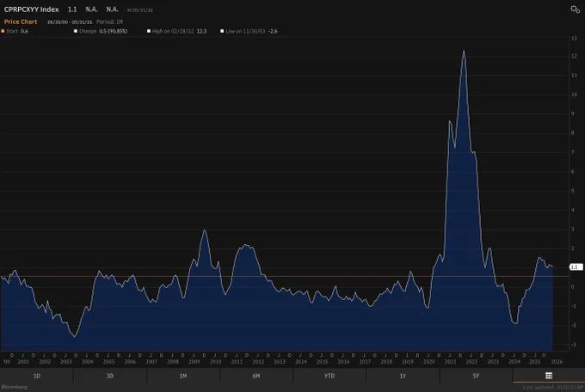Click the Price Chart label
Image resolution: width=585 pixels, height=392 pixels.
(21, 21)
